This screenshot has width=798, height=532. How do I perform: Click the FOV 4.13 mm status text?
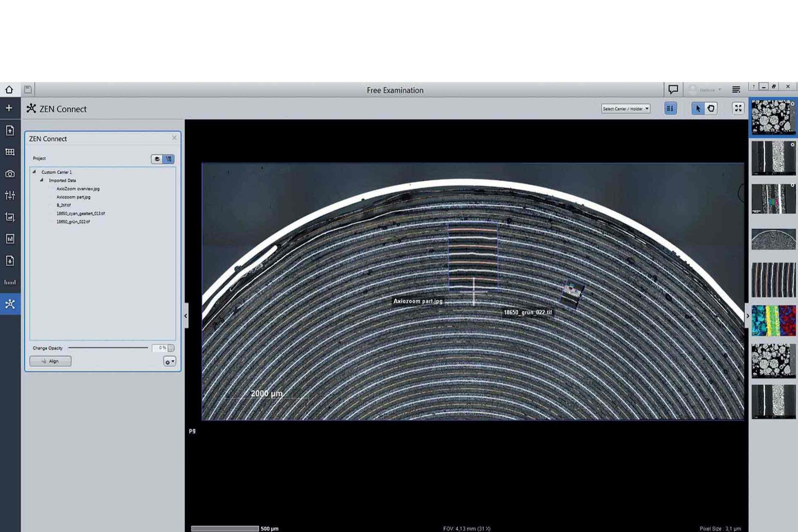pos(467,529)
